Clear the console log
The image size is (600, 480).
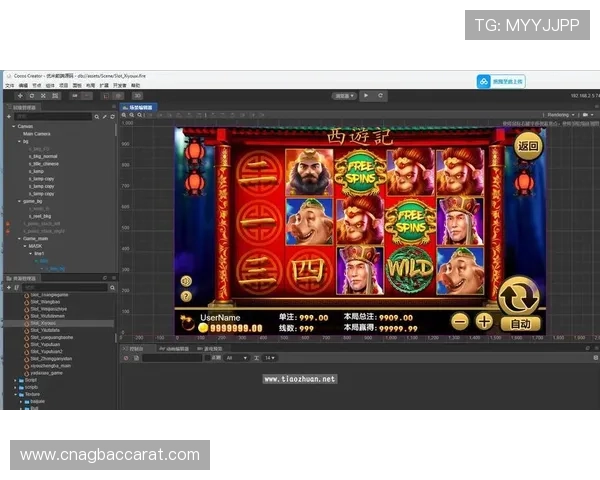pos(126,358)
